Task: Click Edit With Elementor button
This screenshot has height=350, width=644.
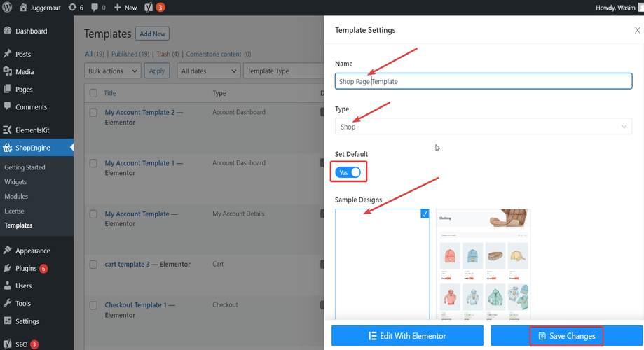Action: pyautogui.click(x=407, y=336)
